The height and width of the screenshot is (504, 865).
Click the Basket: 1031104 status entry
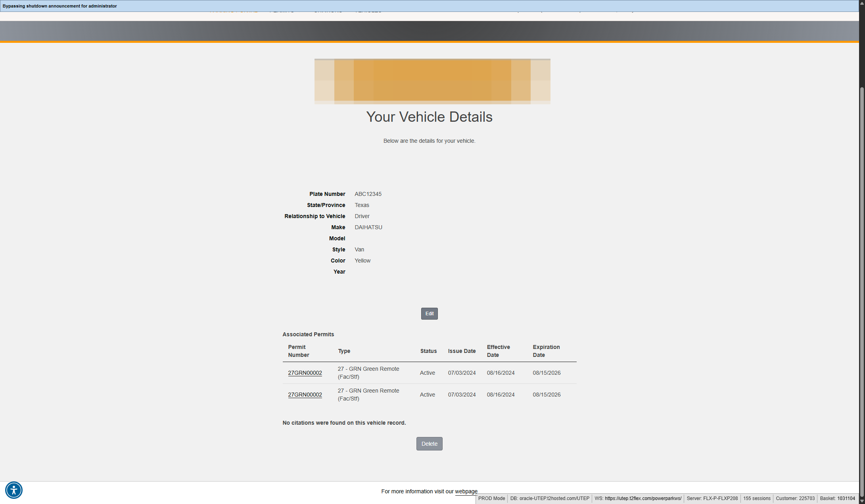coord(837,498)
